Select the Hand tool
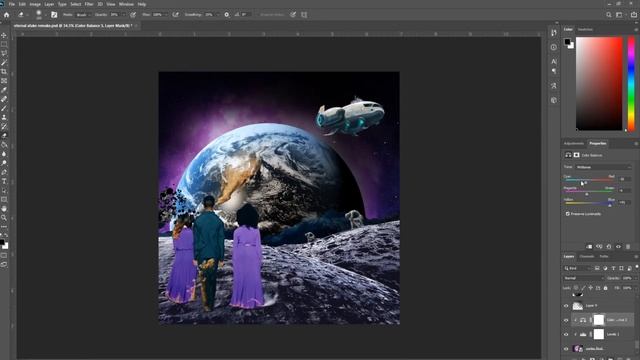 (4, 209)
